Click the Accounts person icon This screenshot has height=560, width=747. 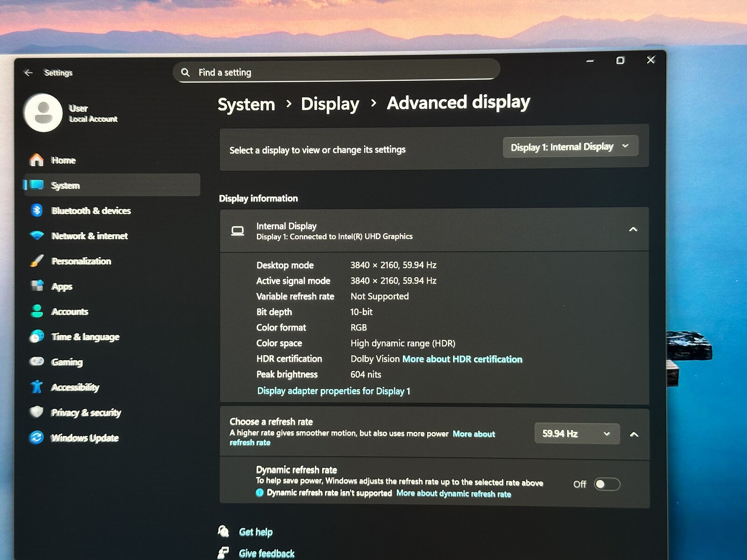(36, 311)
